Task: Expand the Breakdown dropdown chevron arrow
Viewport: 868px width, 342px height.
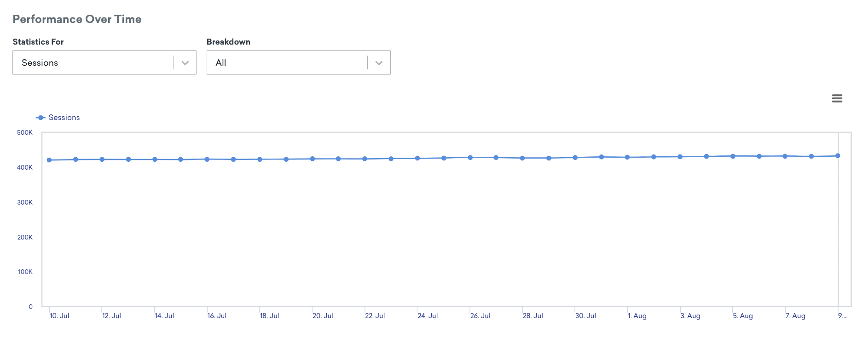Action: [x=379, y=63]
